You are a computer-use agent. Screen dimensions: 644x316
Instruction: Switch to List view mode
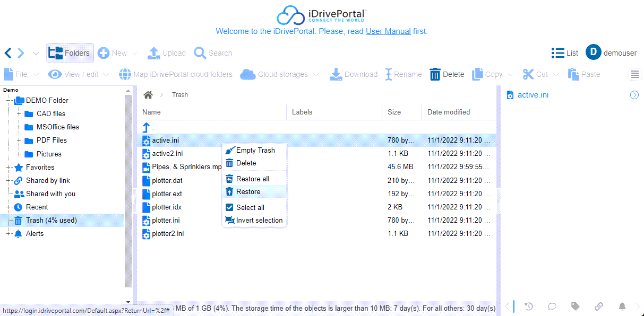(x=565, y=53)
